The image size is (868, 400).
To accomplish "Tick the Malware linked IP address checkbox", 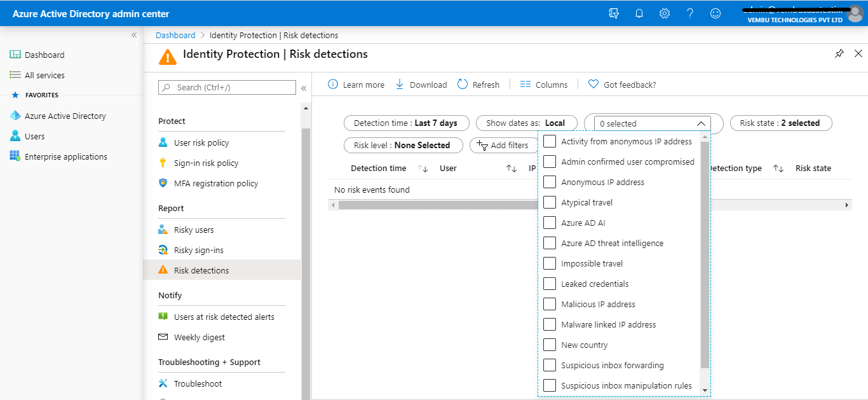I will click(550, 324).
